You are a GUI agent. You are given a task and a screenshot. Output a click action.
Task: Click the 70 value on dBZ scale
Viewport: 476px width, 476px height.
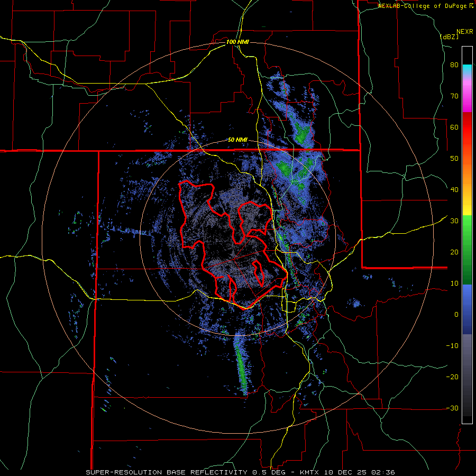click(x=454, y=96)
